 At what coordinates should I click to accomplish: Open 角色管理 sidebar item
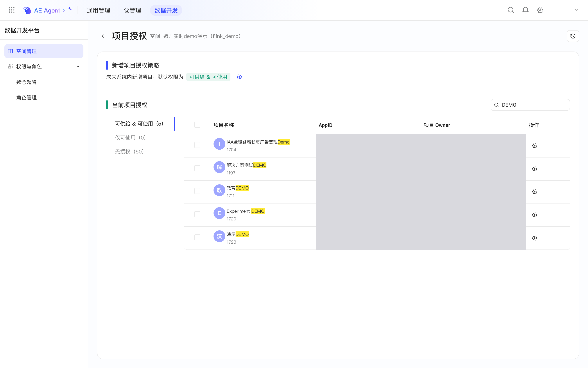[26, 97]
